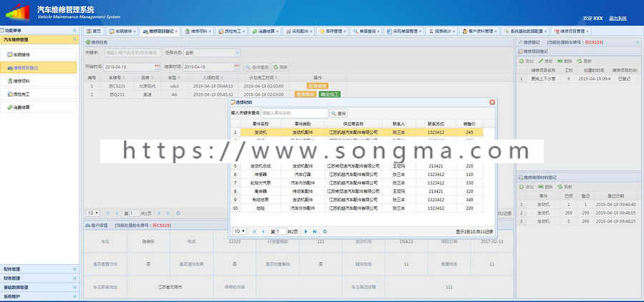Open the start date calendar picker
This screenshot has width=644, height=302.
coord(157,67)
